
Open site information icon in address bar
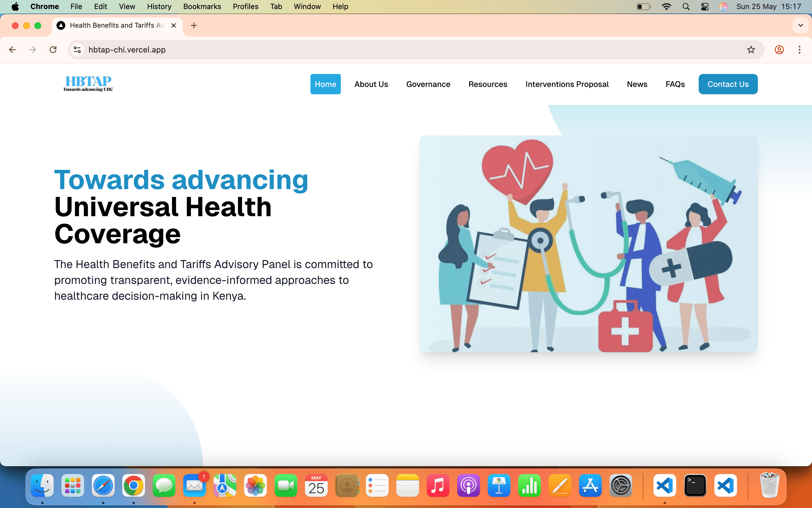77,50
